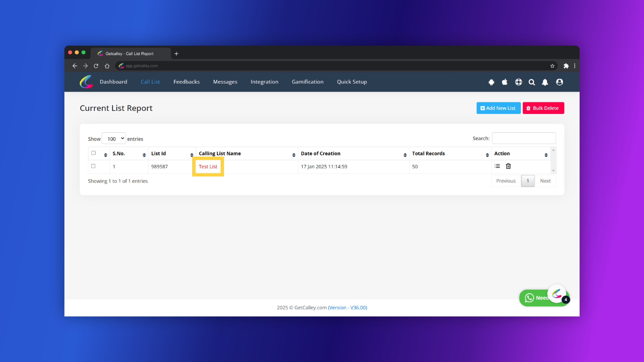The height and width of the screenshot is (362, 644).
Task: Click the Android app icon
Action: (x=491, y=82)
